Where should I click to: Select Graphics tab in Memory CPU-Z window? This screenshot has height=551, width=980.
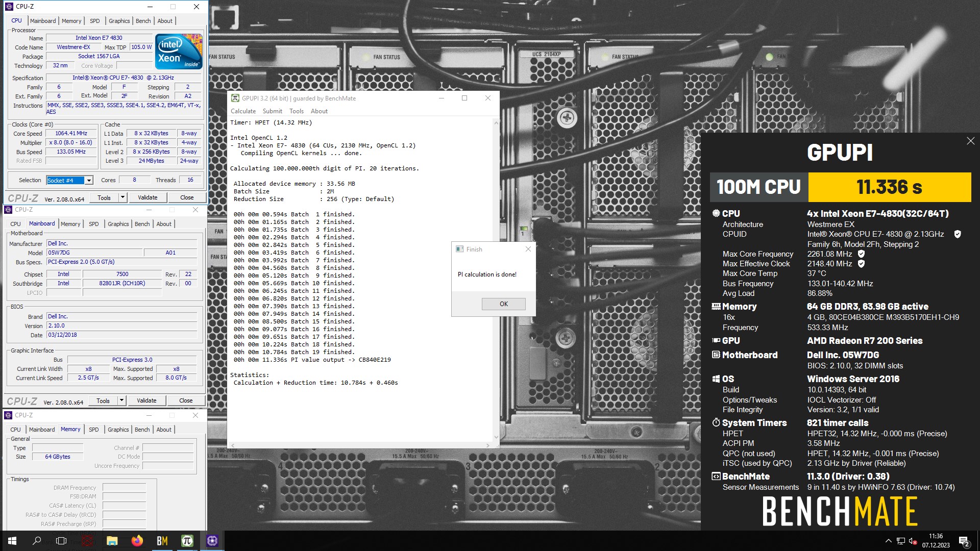[118, 430]
